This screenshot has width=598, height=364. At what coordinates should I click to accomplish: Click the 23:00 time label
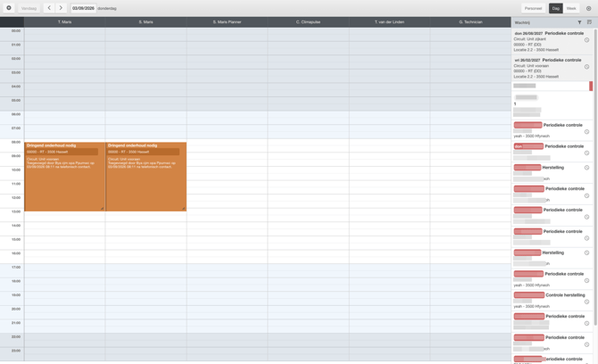16,351
